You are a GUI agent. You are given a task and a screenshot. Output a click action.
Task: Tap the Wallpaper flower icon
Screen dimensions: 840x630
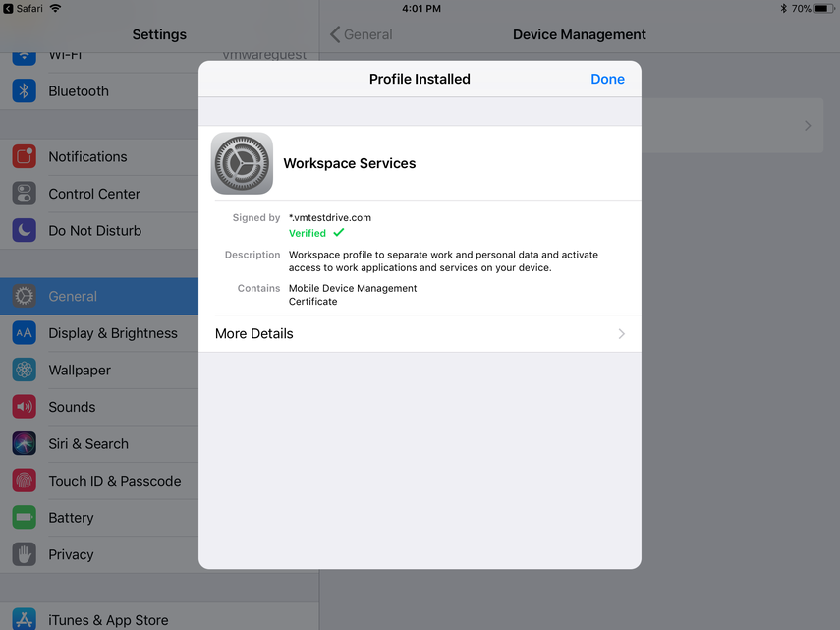(x=25, y=370)
